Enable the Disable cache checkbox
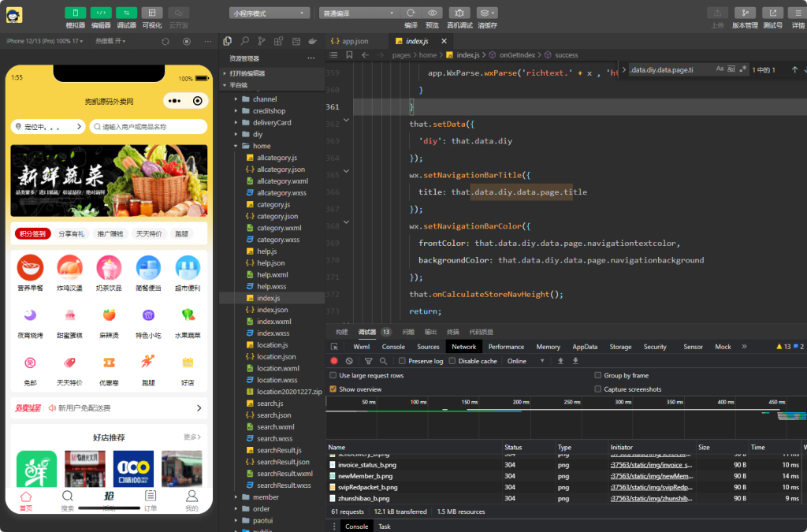Viewport: 807px width, 532px height. point(452,361)
